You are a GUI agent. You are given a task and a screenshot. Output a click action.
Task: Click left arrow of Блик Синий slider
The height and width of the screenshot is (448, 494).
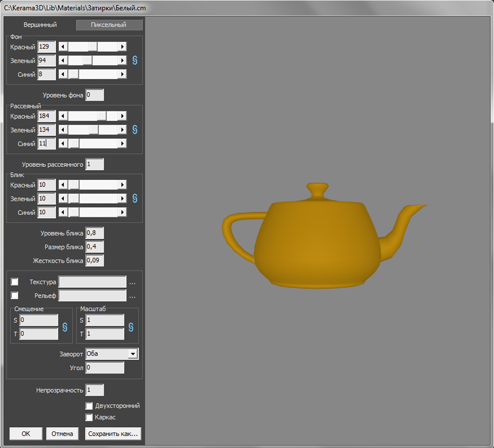[63, 212]
